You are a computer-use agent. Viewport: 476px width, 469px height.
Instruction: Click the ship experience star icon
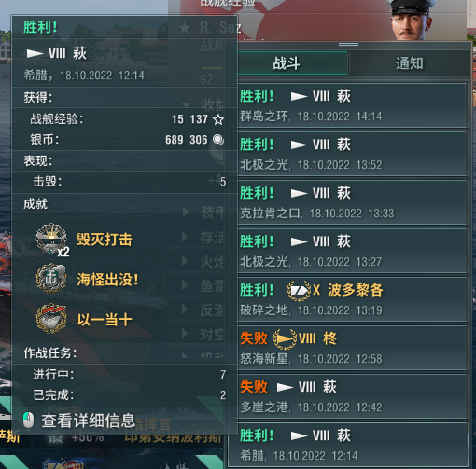point(218,119)
